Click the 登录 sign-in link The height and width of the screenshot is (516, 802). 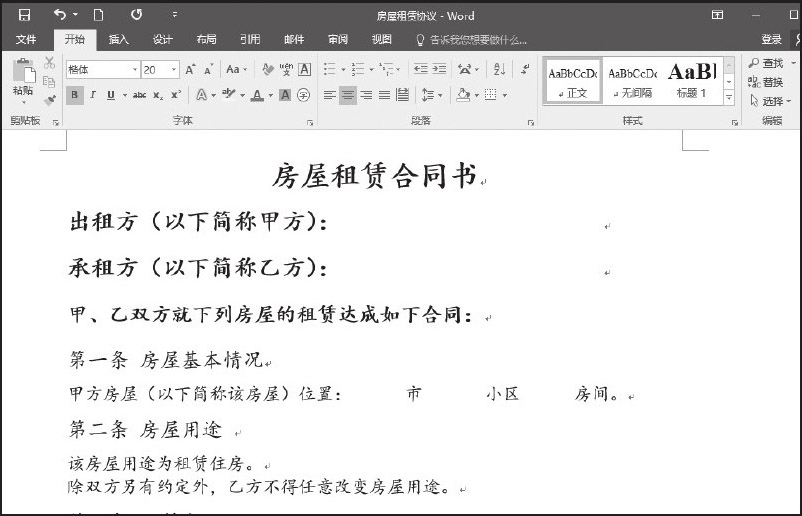coord(771,40)
